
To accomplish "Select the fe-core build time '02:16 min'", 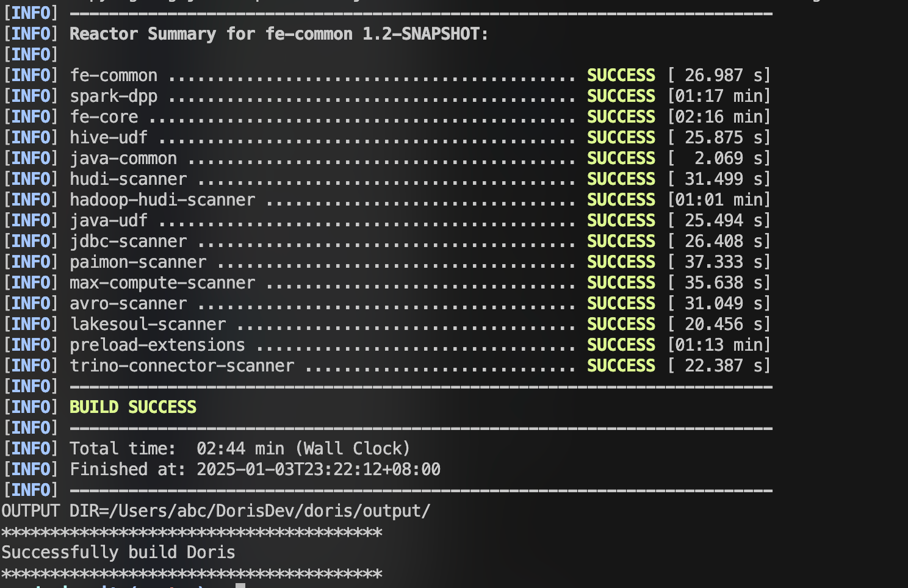I will point(719,117).
